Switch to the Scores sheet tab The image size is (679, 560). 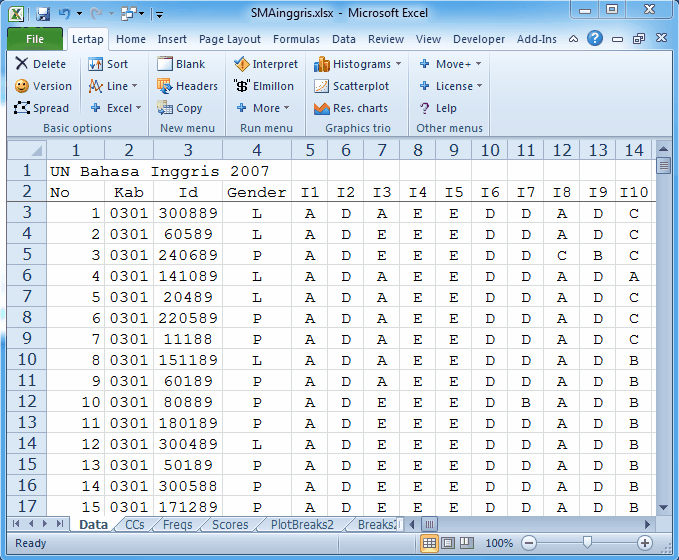pos(230,524)
